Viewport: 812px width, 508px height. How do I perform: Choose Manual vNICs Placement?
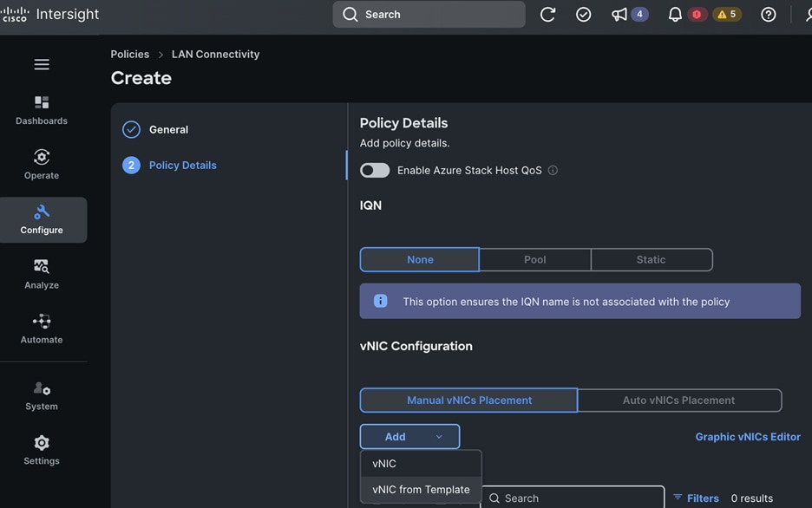click(x=468, y=401)
